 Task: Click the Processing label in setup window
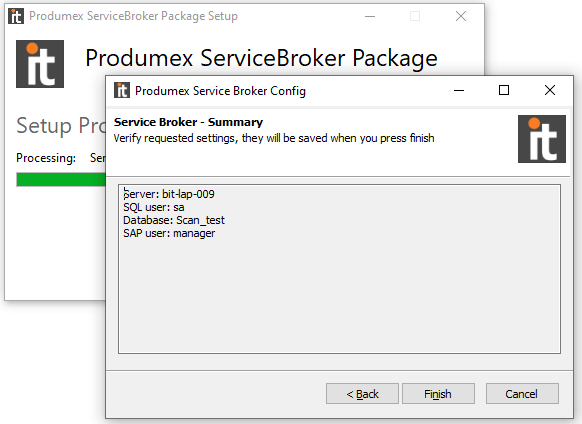[46, 158]
